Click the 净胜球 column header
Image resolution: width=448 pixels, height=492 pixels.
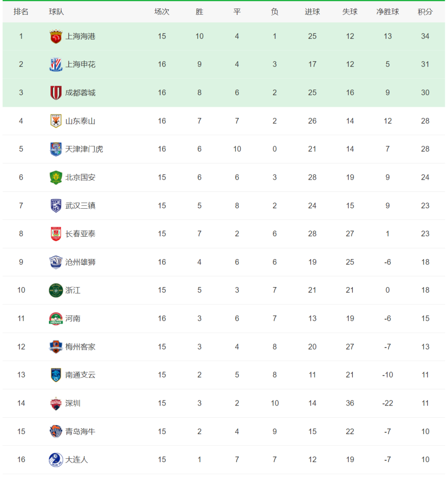pos(388,12)
